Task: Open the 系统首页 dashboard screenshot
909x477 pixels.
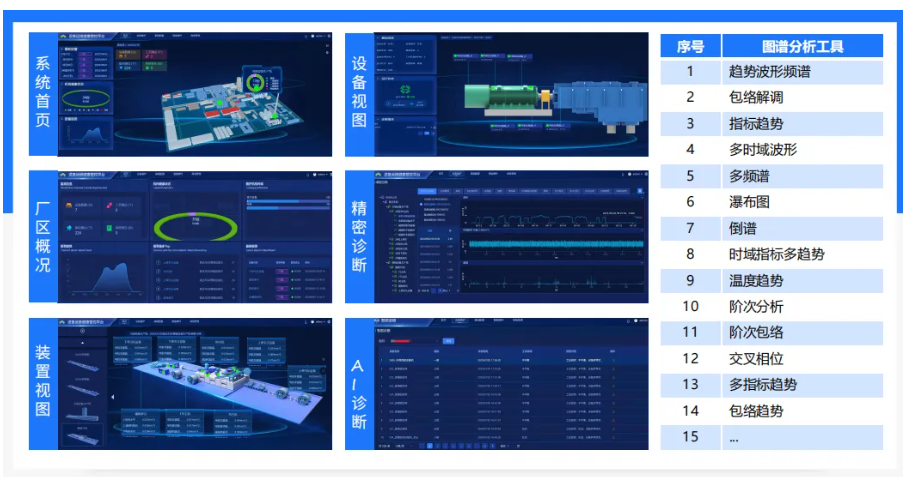Action: point(195,94)
